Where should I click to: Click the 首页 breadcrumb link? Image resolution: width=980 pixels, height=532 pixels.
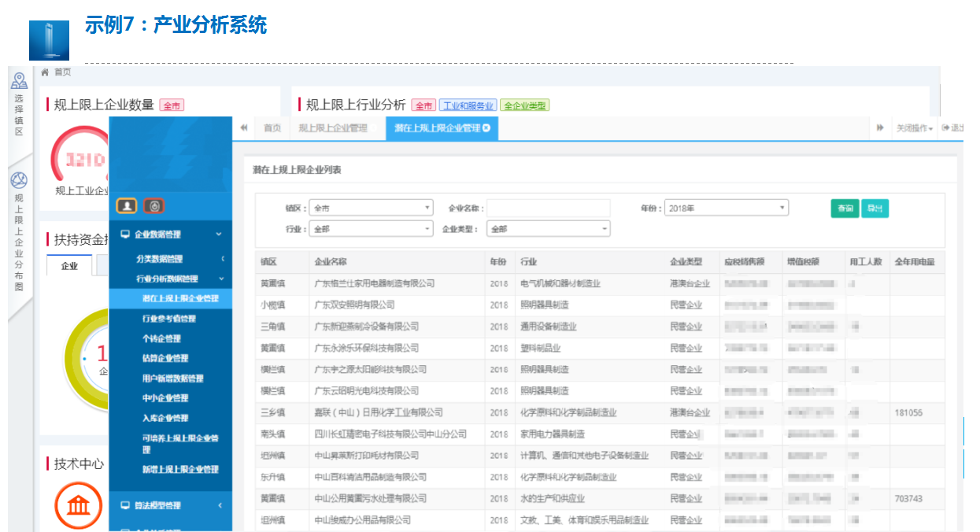62,72
